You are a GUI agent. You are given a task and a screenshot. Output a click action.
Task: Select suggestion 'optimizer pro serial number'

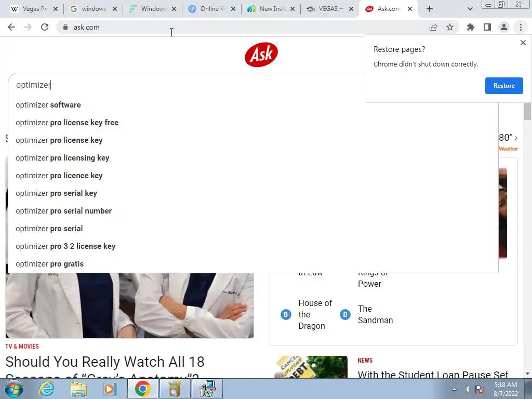253,211
